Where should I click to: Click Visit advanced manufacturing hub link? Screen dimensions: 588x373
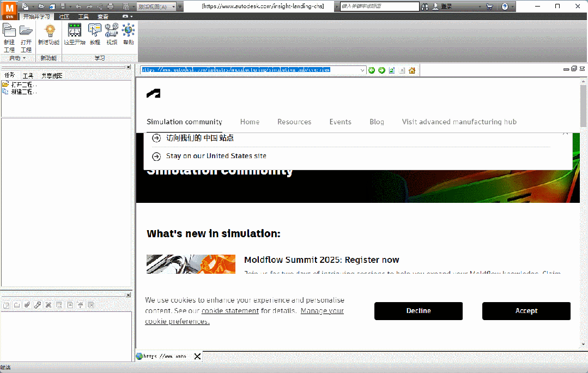[459, 122]
